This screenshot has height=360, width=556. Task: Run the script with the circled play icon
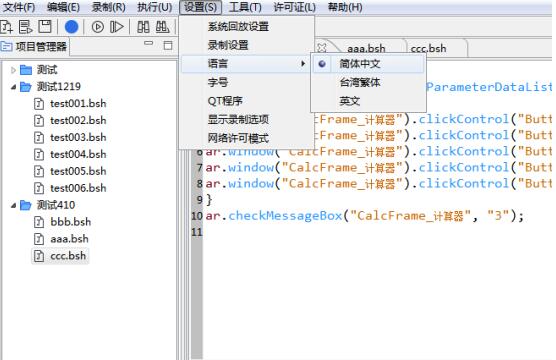98,27
